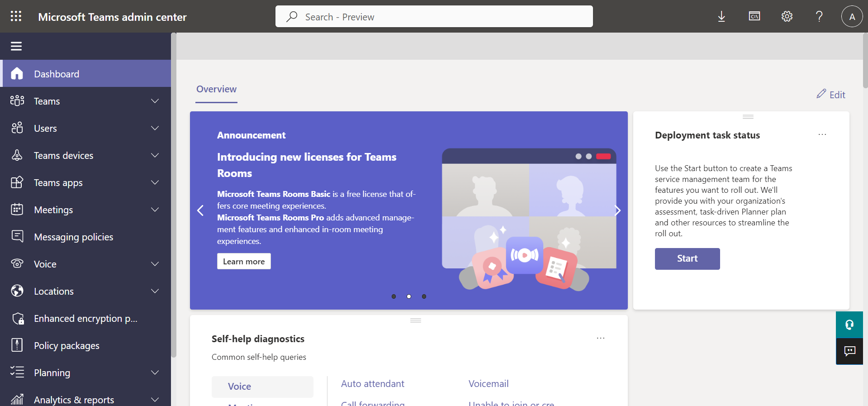This screenshot has height=406, width=868.
Task: Open the help question mark icon
Action: point(819,16)
